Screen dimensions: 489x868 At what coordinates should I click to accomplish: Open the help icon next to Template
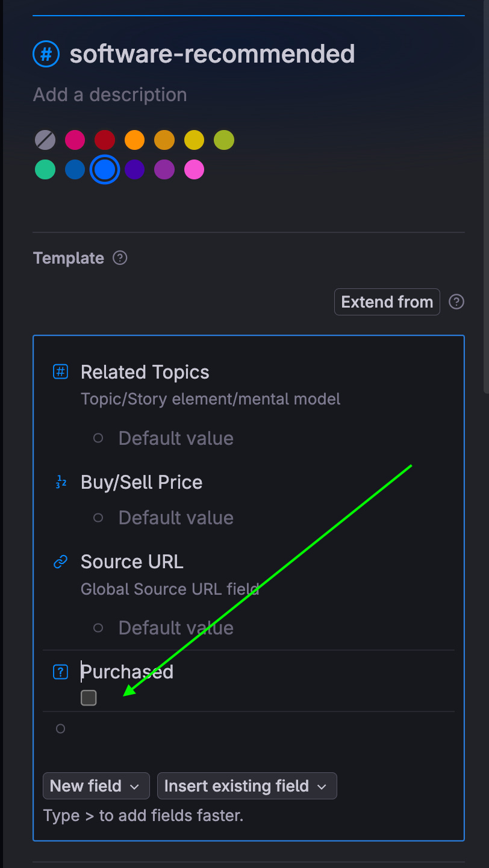point(119,258)
